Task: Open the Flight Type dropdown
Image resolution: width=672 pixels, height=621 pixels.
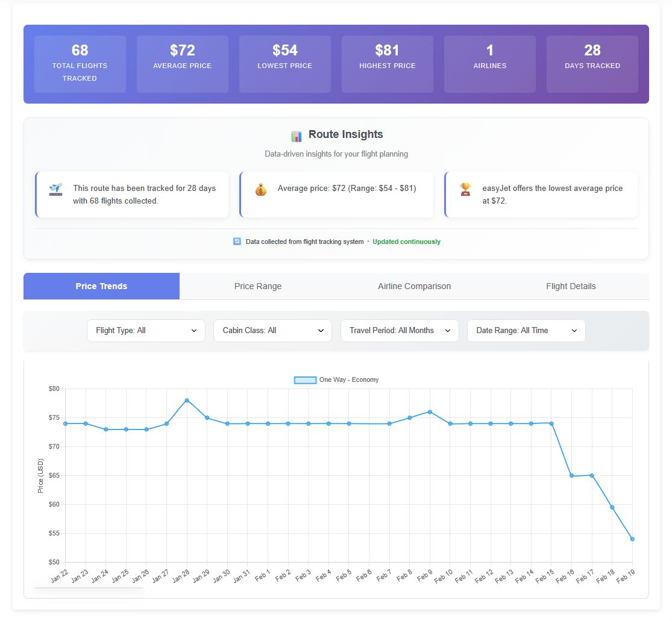Action: coord(146,331)
